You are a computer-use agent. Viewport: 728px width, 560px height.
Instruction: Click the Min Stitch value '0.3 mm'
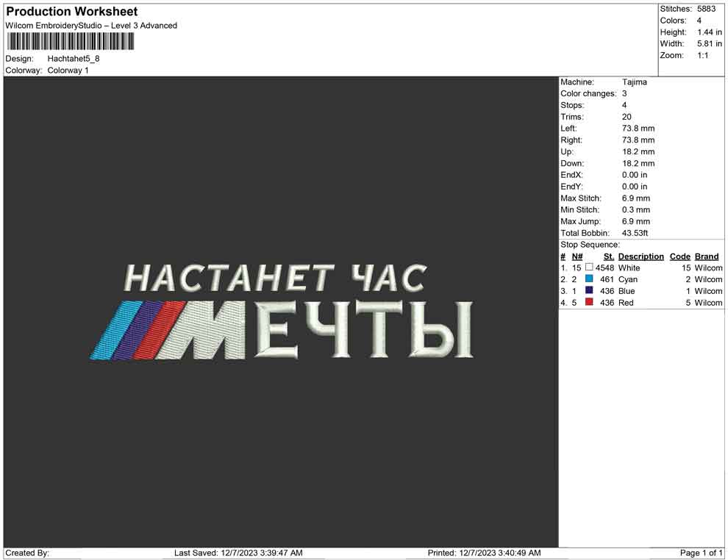click(x=635, y=209)
